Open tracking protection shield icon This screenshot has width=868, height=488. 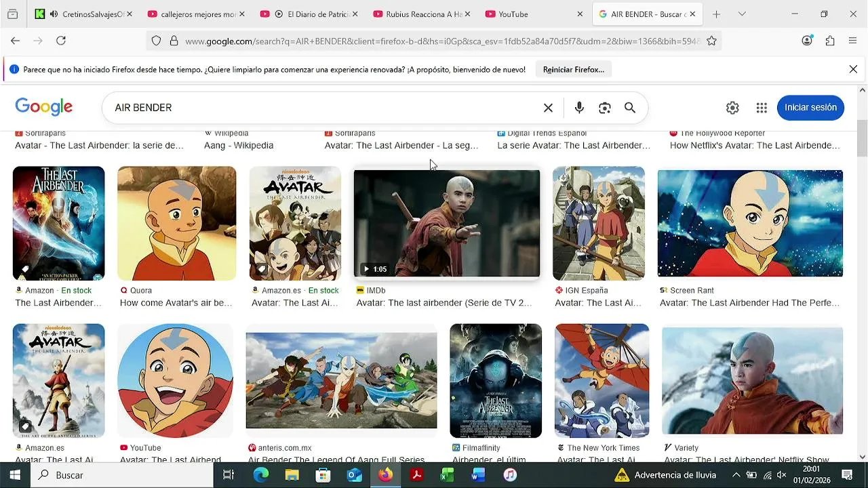(x=156, y=41)
